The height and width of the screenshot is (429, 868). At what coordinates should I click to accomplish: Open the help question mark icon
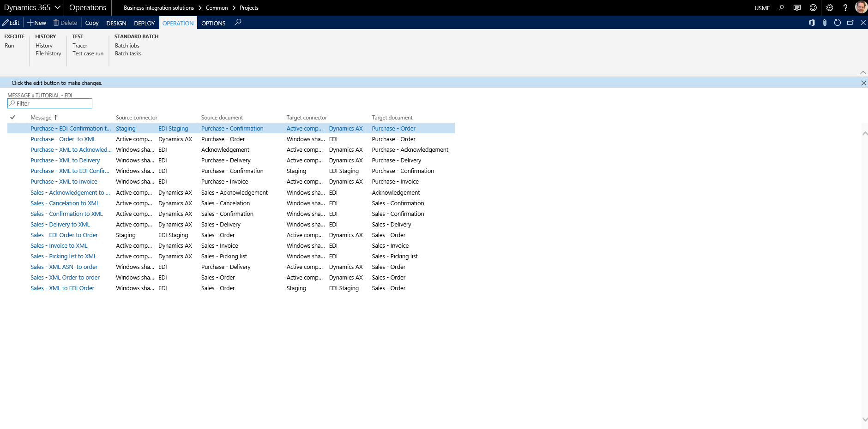(x=845, y=8)
